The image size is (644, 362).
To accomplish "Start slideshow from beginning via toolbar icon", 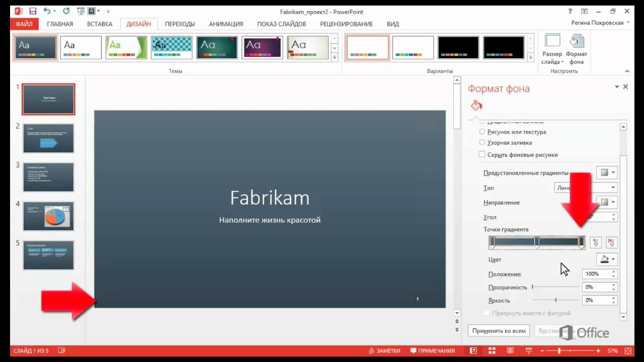I will pyautogui.click(x=80, y=11).
